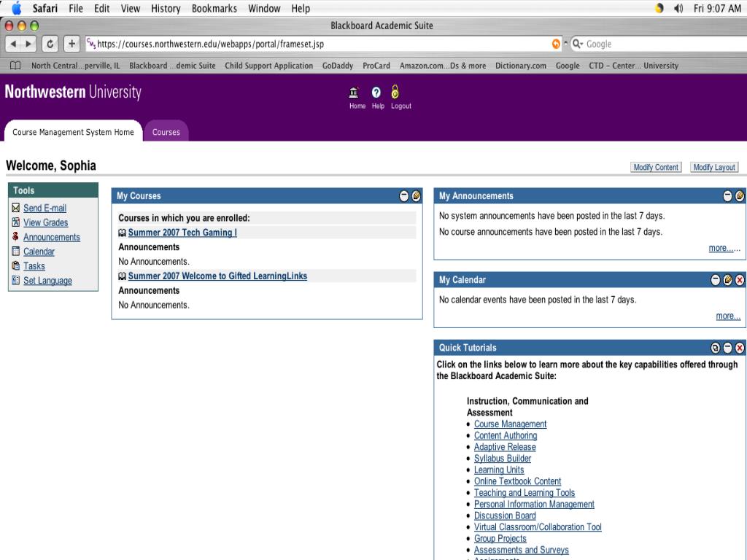This screenshot has width=747, height=560.
Task: Detach Quick Tutorials into a new window
Action: [715, 348]
